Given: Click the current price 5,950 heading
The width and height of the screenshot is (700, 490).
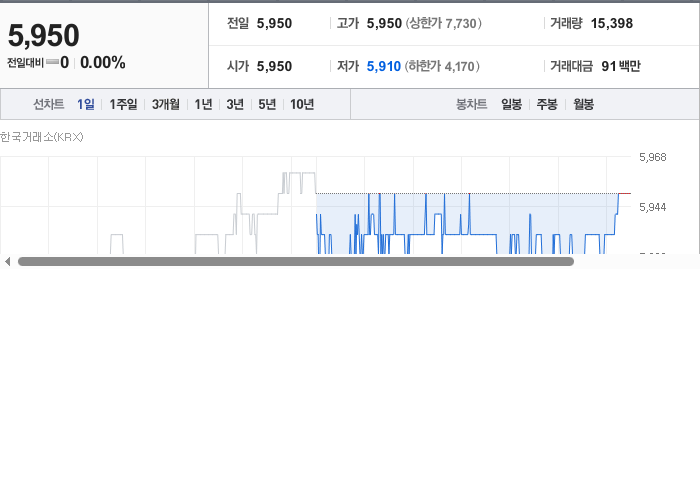Looking at the screenshot, I should (x=44, y=35).
